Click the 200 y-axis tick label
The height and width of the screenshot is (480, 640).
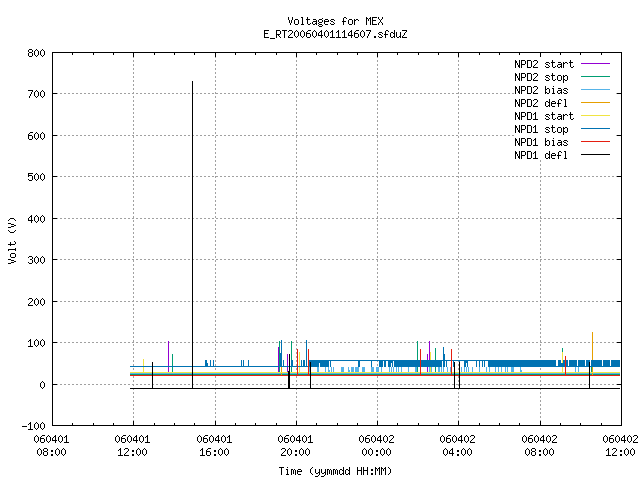[36, 302]
